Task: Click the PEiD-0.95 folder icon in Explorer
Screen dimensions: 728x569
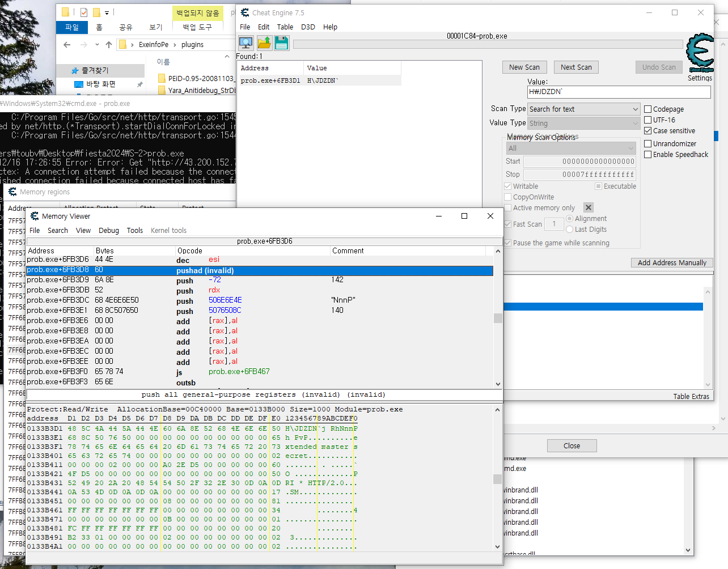Action: 162,79
